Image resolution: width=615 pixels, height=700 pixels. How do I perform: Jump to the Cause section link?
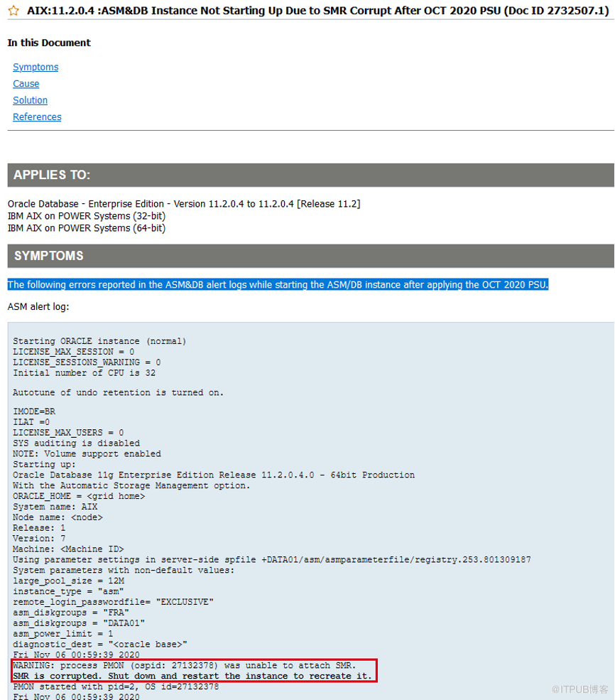pos(26,83)
